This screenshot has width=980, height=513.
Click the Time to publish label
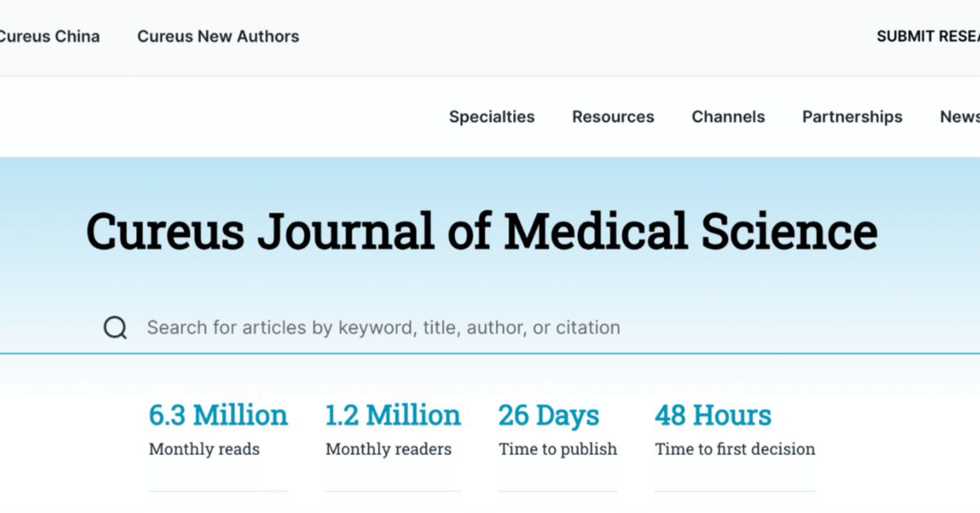point(558,449)
